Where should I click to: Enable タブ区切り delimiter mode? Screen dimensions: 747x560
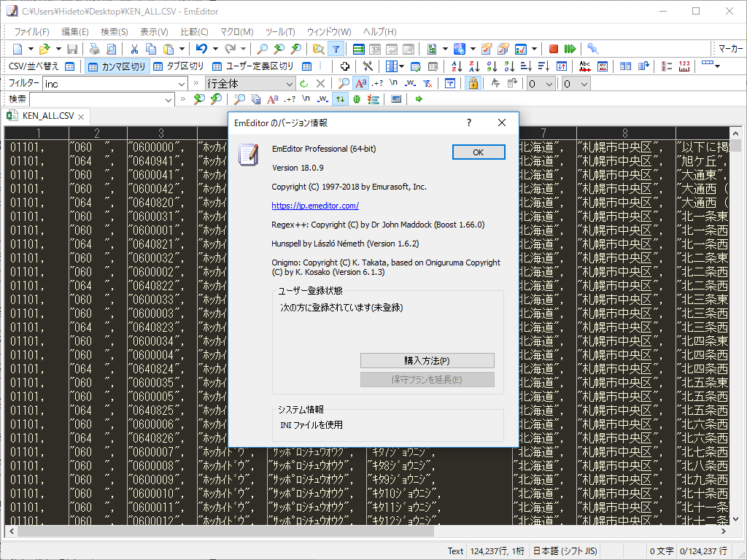(179, 66)
